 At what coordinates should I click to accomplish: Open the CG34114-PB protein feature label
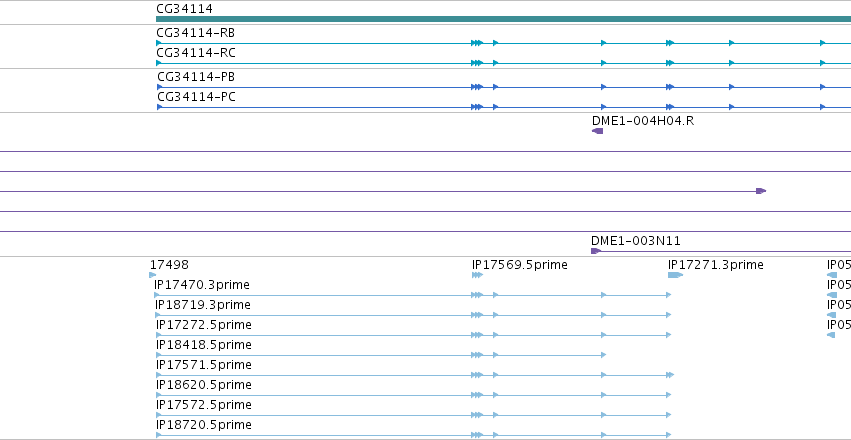(x=196, y=77)
